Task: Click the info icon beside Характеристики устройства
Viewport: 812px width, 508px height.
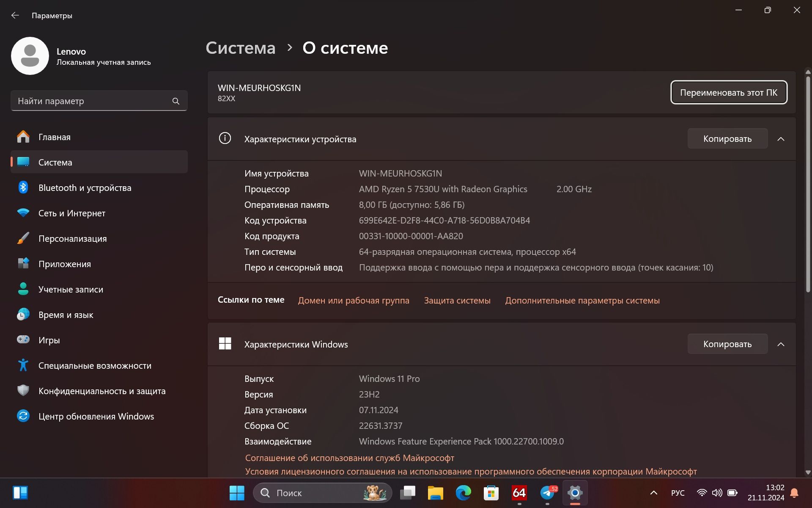Action: tap(225, 138)
